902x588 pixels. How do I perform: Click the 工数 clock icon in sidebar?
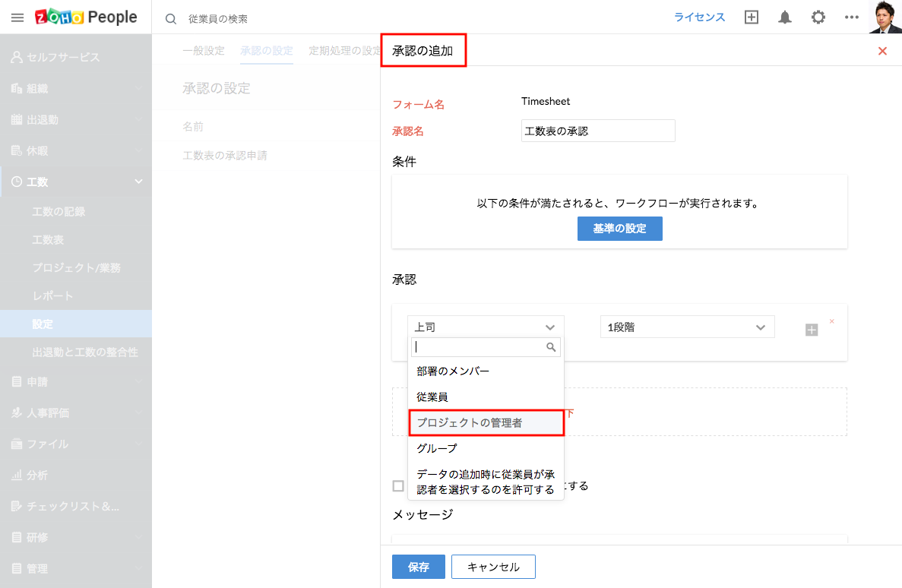pos(17,182)
